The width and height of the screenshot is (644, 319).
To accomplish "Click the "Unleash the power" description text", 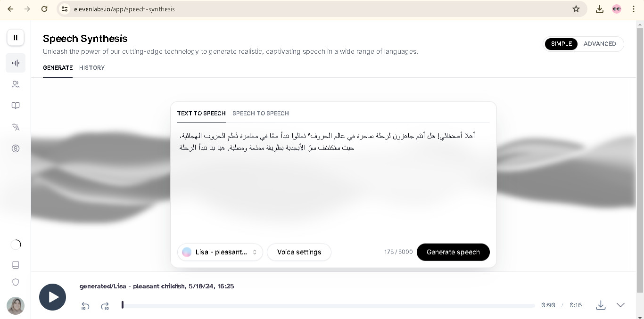I will coord(231,51).
